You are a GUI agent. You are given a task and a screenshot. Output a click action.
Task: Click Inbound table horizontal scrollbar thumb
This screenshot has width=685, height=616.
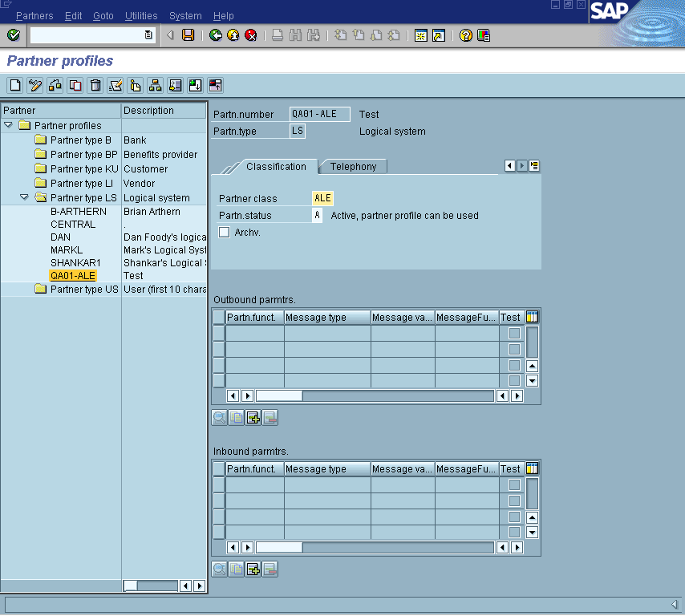click(x=279, y=547)
